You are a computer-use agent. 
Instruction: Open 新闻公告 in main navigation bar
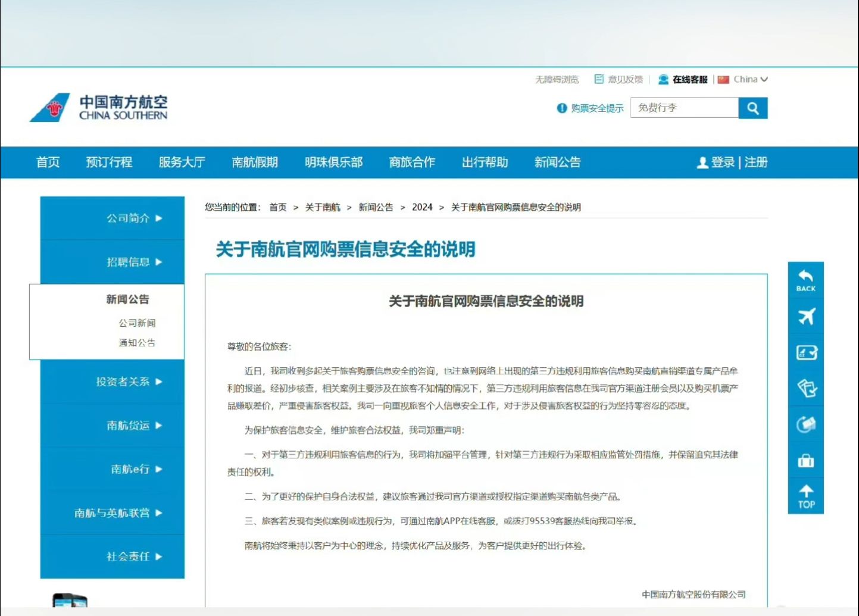click(557, 162)
